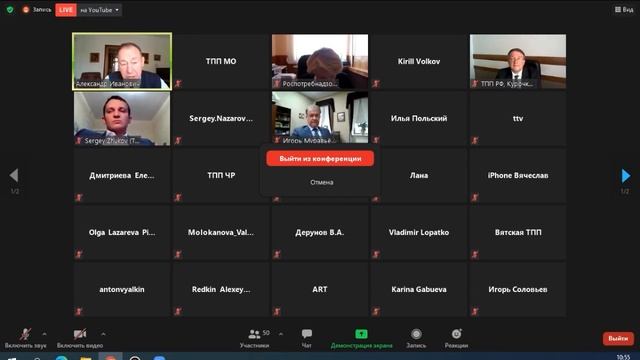
Task: Open the Вид view options
Action: [624, 9]
